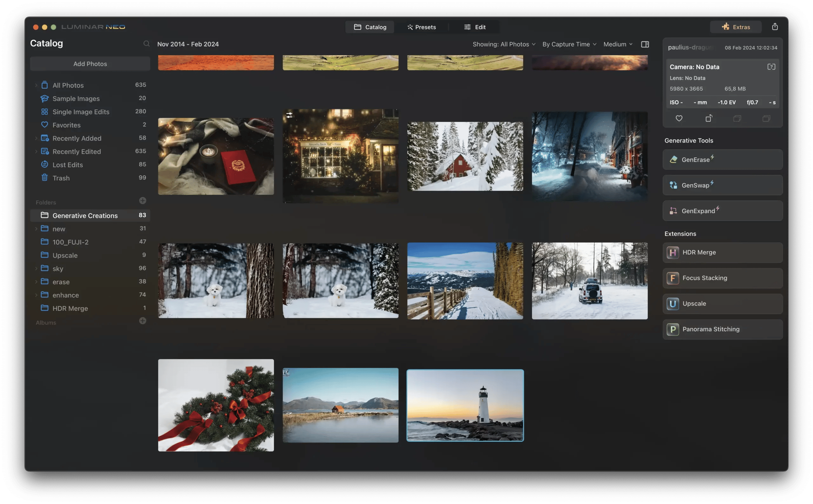Click the Single Image Edits grid icon
The width and height of the screenshot is (813, 504).
click(44, 112)
